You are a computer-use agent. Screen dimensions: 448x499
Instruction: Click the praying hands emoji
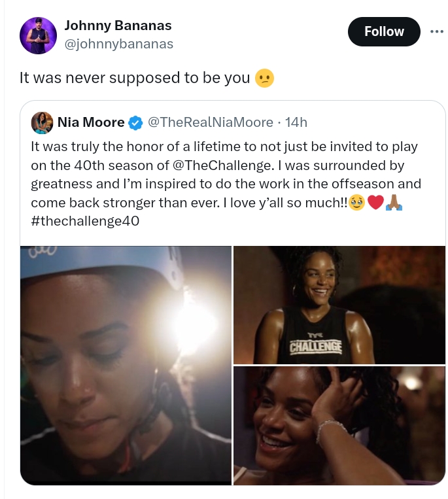[394, 203]
